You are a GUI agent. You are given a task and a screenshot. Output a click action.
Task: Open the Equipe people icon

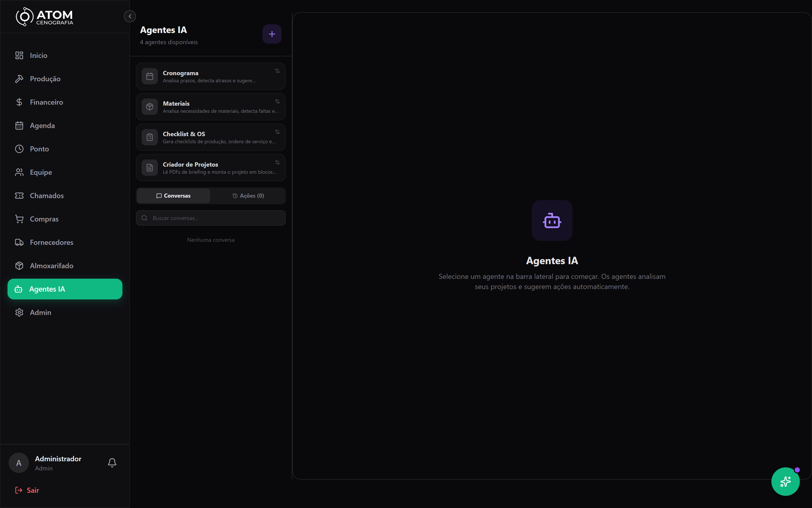[x=19, y=172]
